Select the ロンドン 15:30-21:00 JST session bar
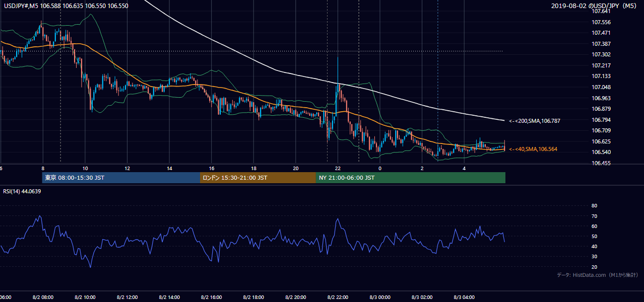Screen dimensions: 644x302 (x=258, y=178)
